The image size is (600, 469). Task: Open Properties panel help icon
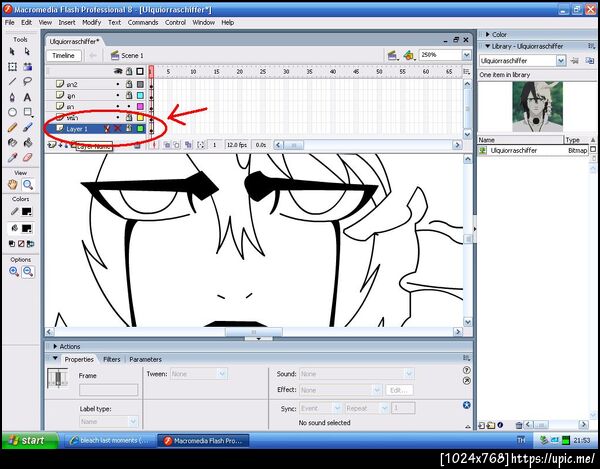[x=466, y=370]
